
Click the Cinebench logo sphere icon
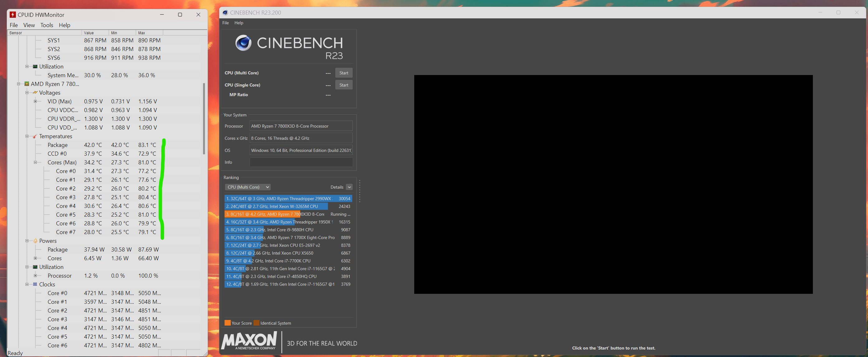(x=243, y=43)
